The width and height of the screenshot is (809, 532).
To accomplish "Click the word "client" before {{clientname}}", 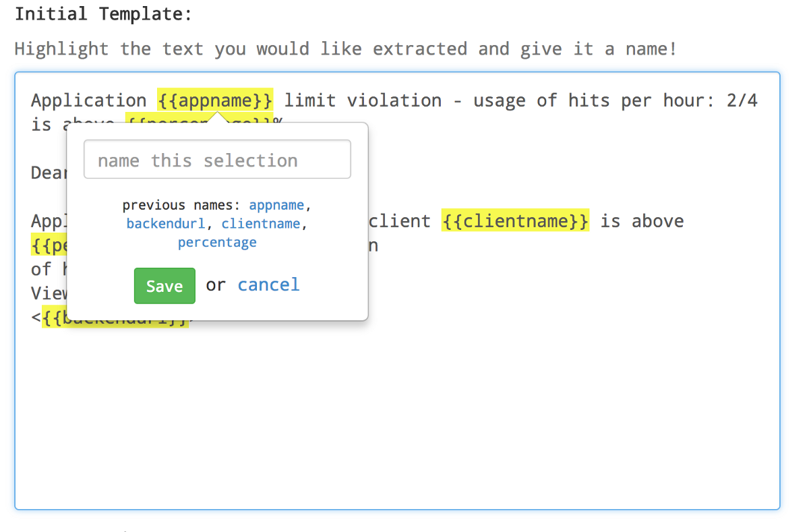I will pyautogui.click(x=400, y=221).
